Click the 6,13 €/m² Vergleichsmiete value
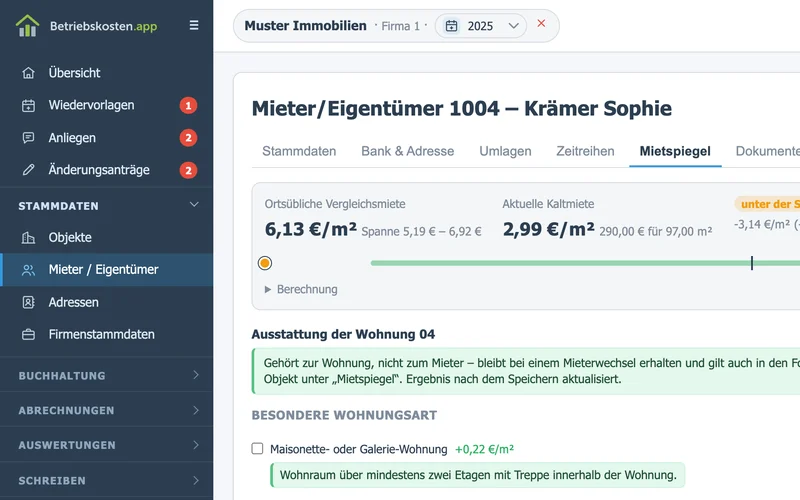The width and height of the screenshot is (800, 500). point(310,230)
